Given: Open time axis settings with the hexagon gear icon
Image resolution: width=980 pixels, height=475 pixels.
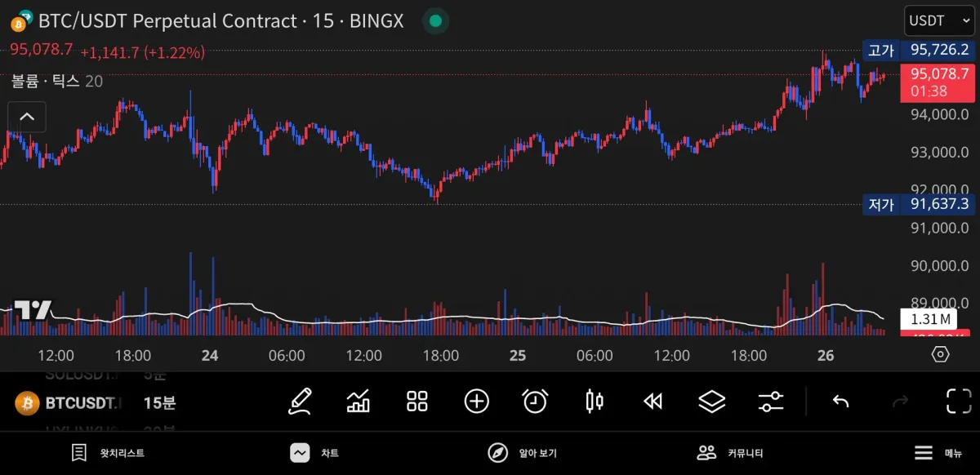Looking at the screenshot, I should click(x=940, y=354).
